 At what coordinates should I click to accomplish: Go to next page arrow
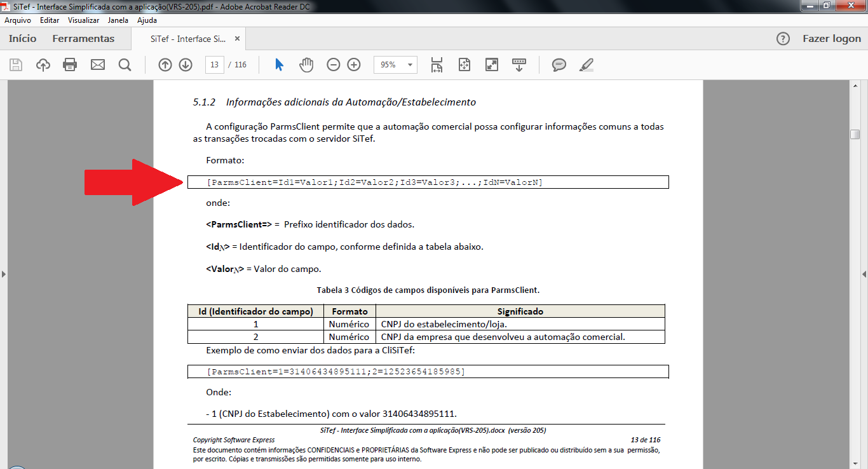(186, 65)
